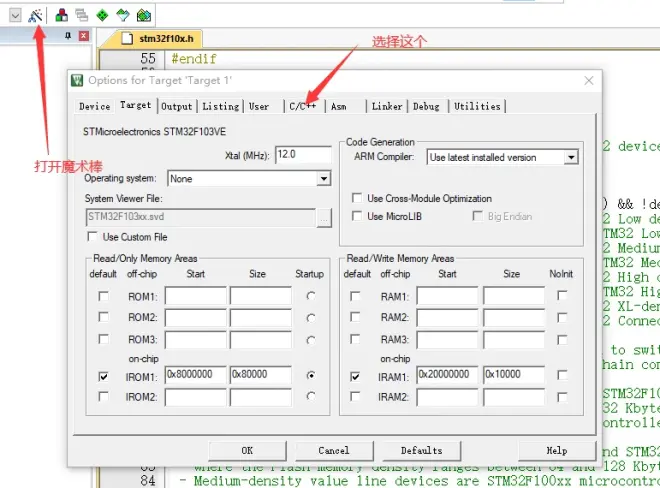The width and height of the screenshot is (660, 488).
Task: Switch to the Output tab
Action: tap(177, 107)
